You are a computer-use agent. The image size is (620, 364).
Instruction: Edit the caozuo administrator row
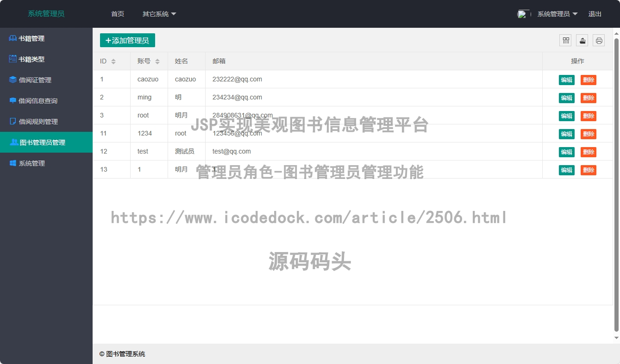point(566,80)
